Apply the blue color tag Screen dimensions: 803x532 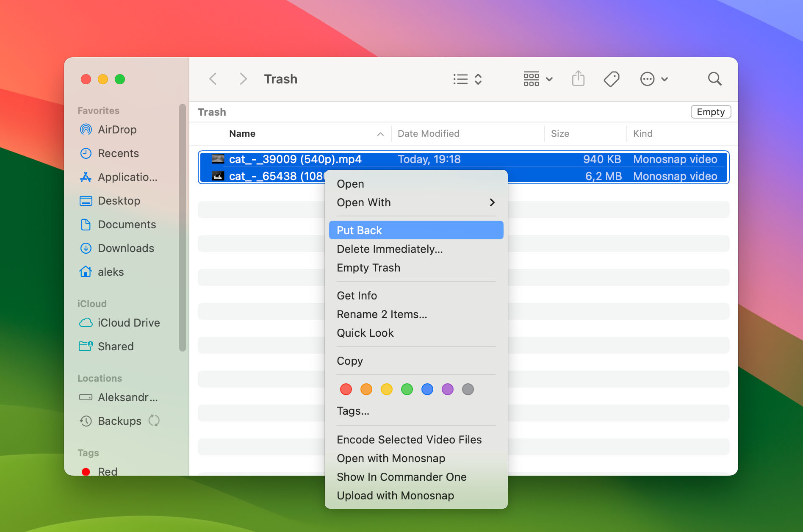tap(427, 389)
